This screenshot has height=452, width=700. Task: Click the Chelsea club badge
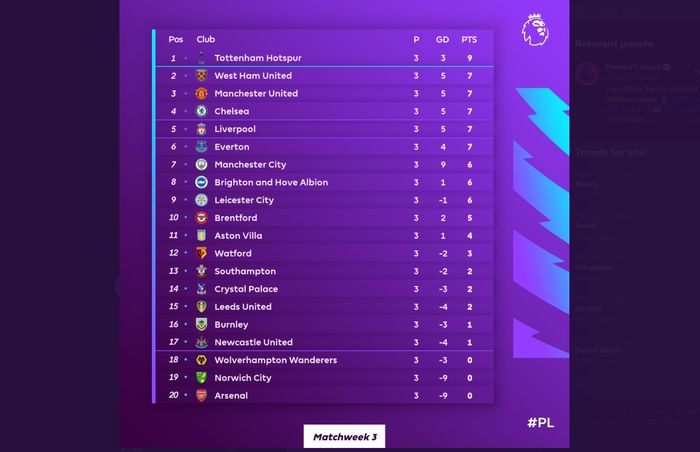(x=201, y=111)
